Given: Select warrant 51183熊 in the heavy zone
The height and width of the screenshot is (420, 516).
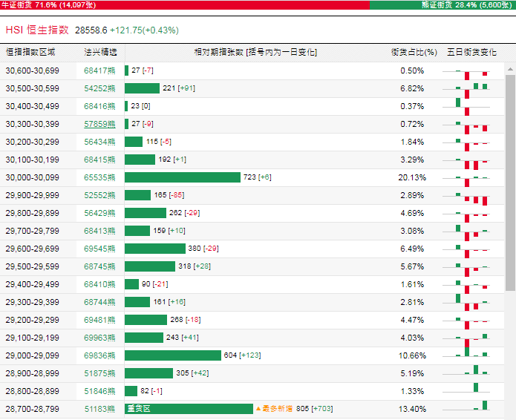Looking at the screenshot, I should [x=99, y=409].
